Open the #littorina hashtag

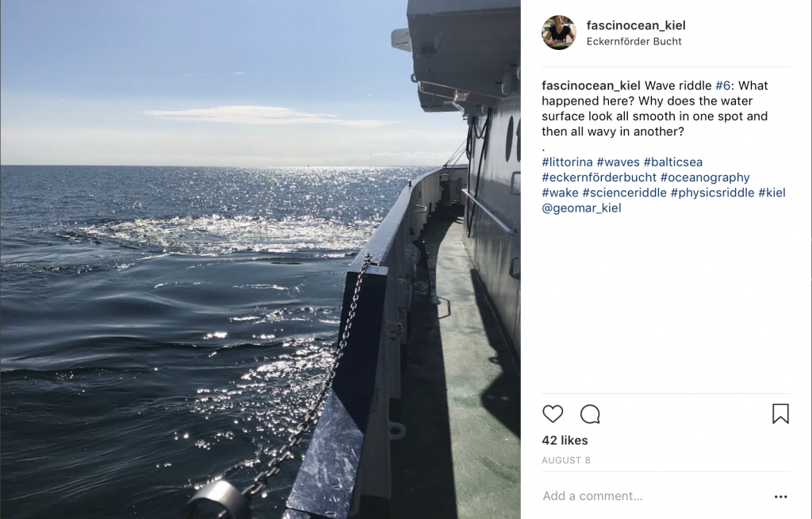tap(567, 162)
